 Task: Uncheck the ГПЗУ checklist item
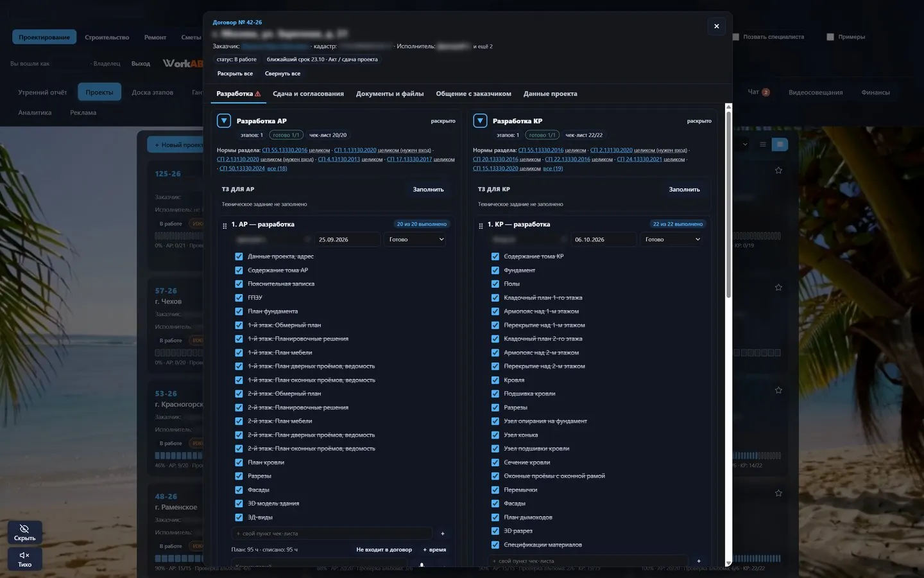click(239, 297)
